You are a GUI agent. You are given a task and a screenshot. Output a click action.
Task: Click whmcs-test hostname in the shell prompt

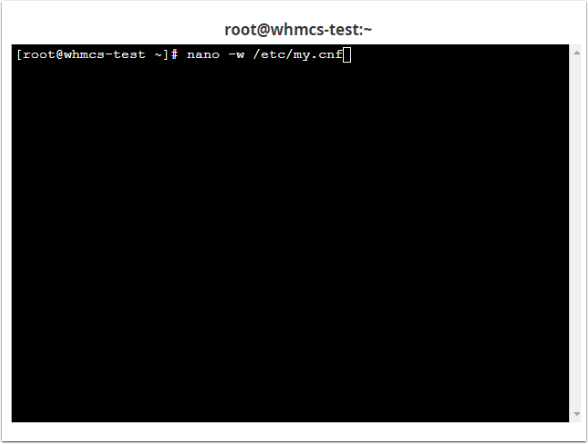coord(105,55)
